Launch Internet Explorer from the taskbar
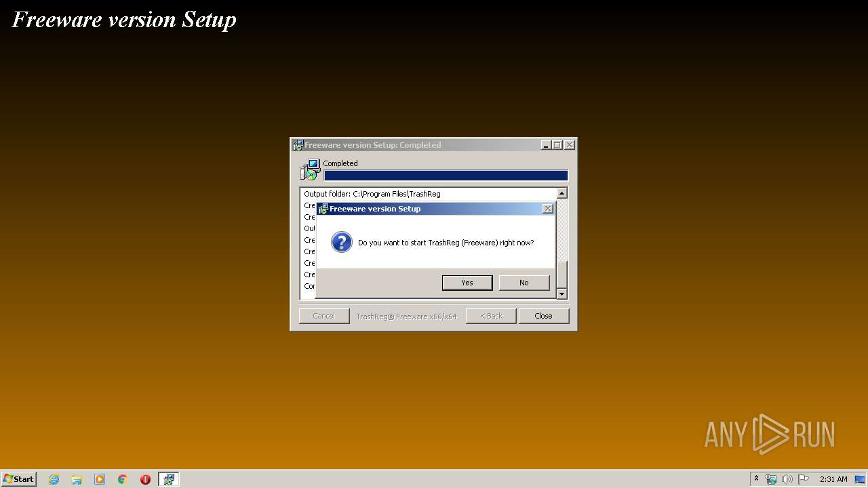868x488 pixels. pos(54,479)
